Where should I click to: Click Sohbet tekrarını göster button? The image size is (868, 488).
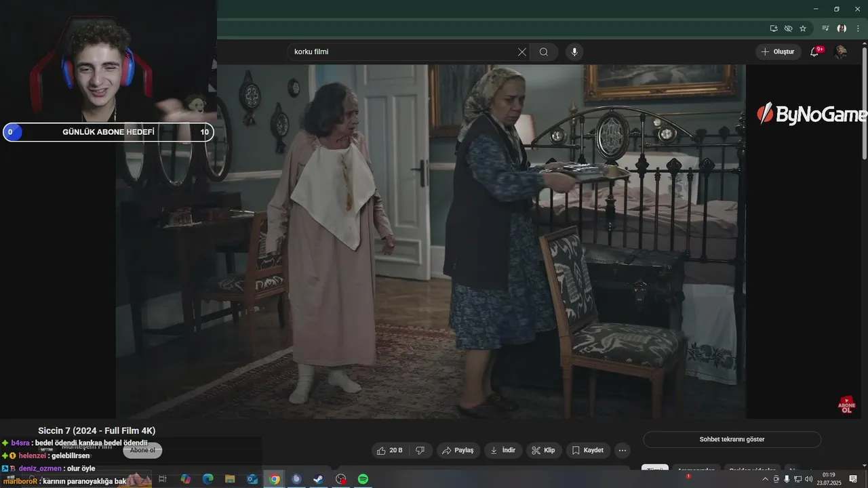tap(732, 439)
